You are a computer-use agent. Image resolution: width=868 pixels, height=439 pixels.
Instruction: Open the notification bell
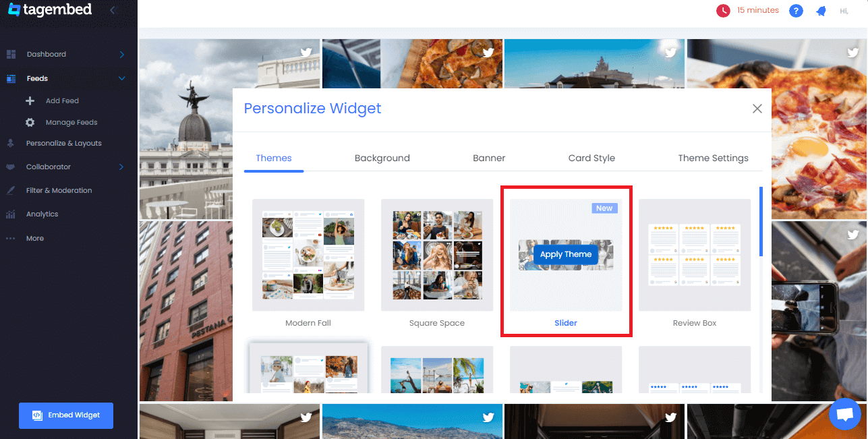click(x=821, y=10)
